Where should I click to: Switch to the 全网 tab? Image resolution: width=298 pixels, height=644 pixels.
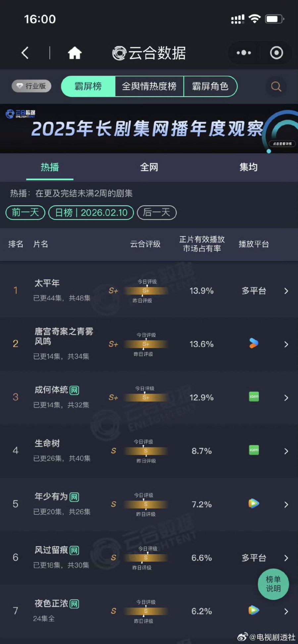149,167
